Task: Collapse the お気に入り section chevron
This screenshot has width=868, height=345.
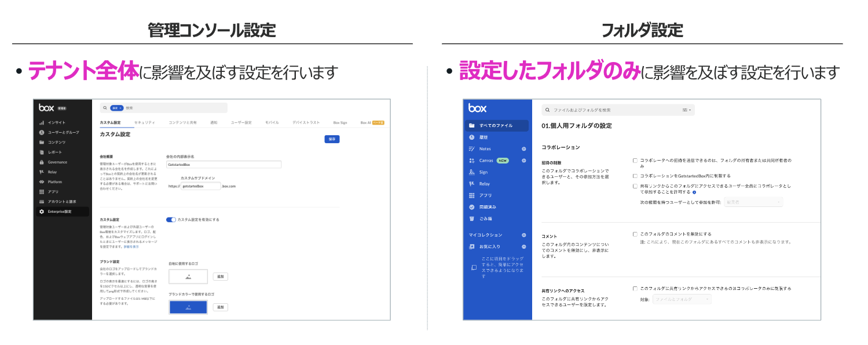Action: tap(524, 247)
